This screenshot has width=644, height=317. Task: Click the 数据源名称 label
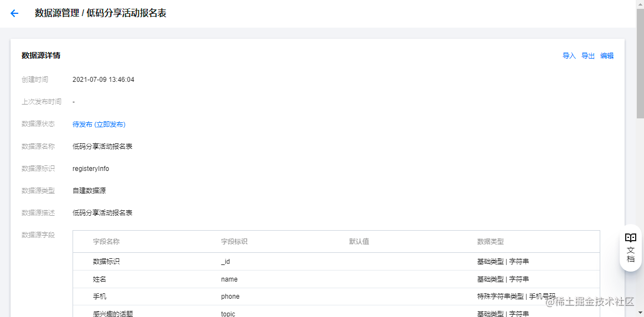[x=38, y=146]
